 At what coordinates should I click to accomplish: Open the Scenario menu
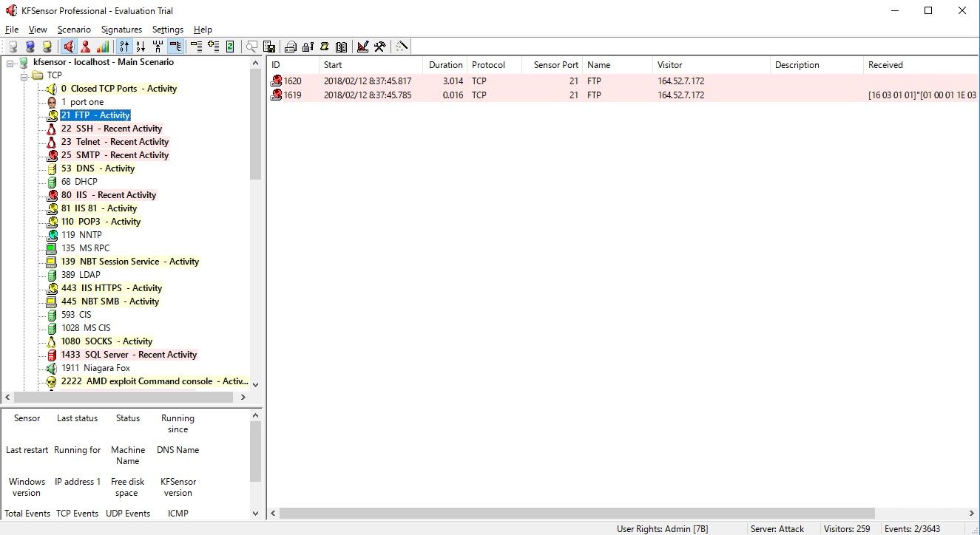[x=74, y=30]
